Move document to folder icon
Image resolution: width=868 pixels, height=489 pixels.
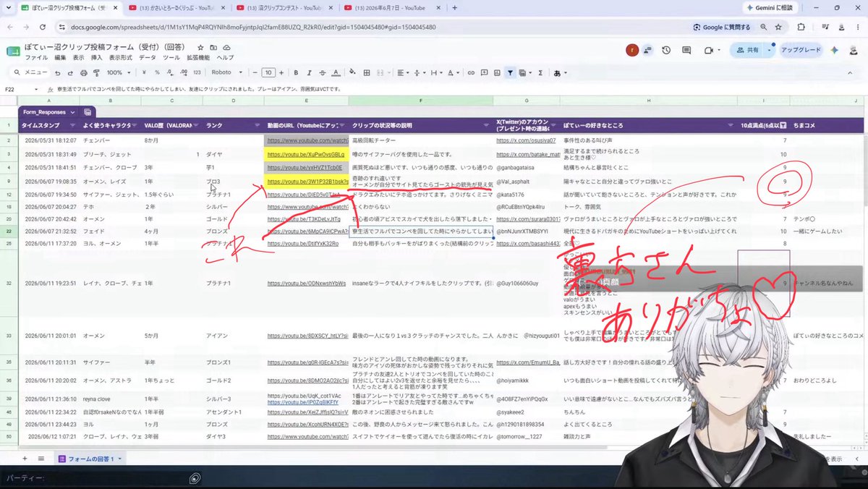[x=213, y=47]
